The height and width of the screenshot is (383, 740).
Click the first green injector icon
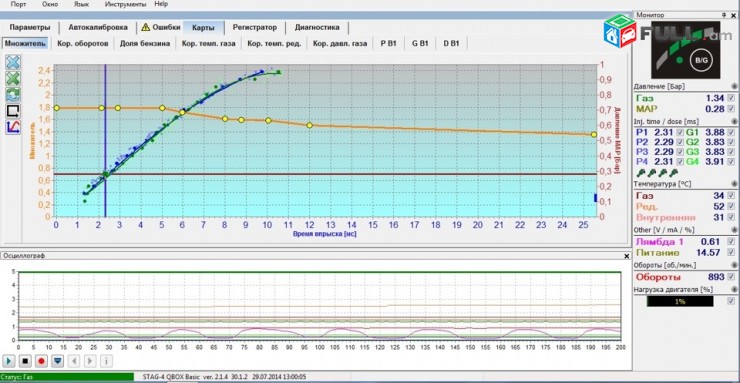[640, 174]
